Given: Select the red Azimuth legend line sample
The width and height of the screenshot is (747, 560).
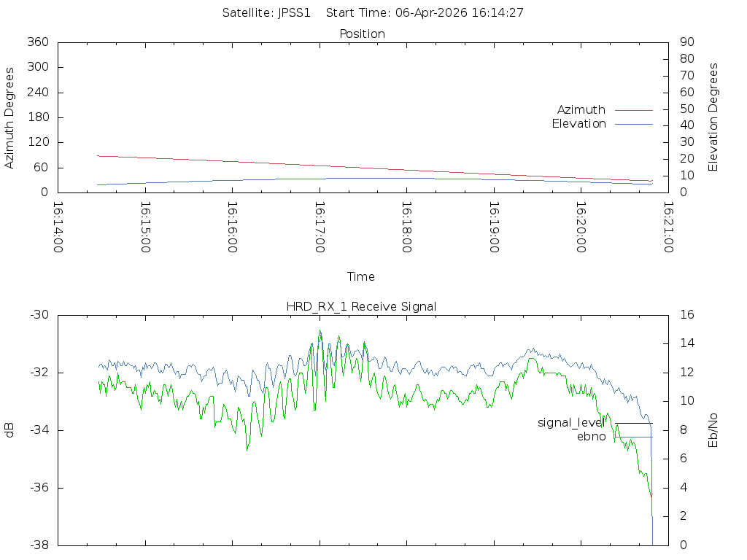Looking at the screenshot, I should (633, 110).
